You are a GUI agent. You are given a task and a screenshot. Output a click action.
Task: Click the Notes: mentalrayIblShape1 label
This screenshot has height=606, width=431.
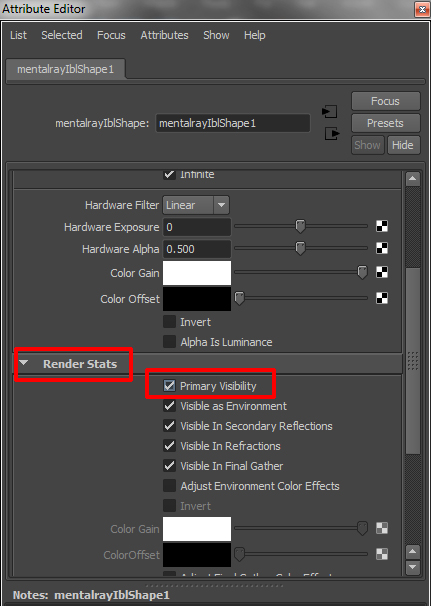91,595
